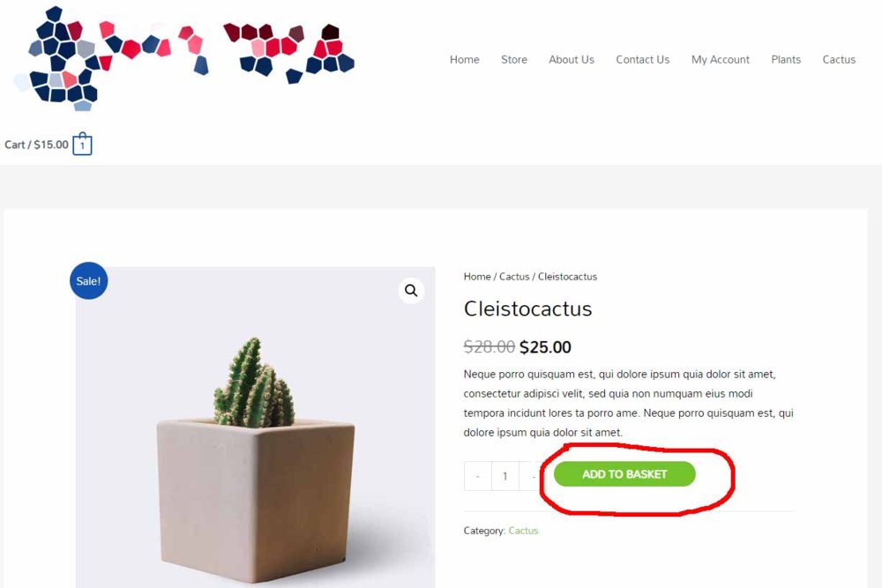
Task: Click the quantity input field
Action: click(505, 476)
